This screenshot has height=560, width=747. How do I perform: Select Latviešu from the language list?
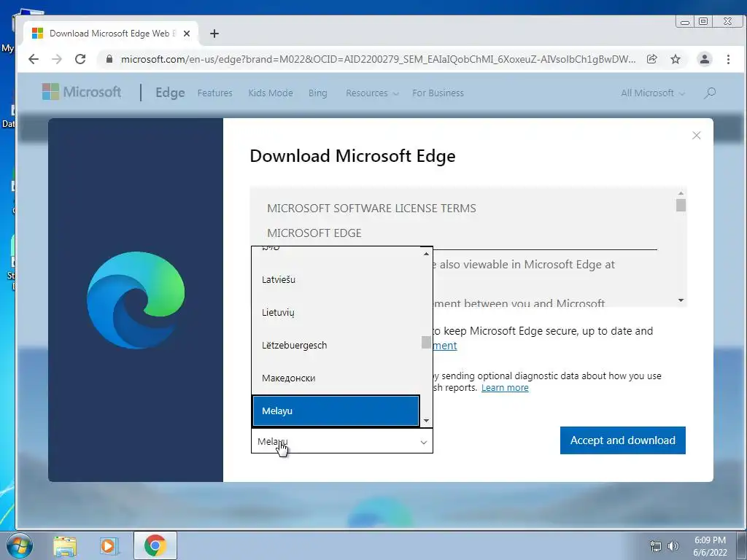tap(336, 279)
